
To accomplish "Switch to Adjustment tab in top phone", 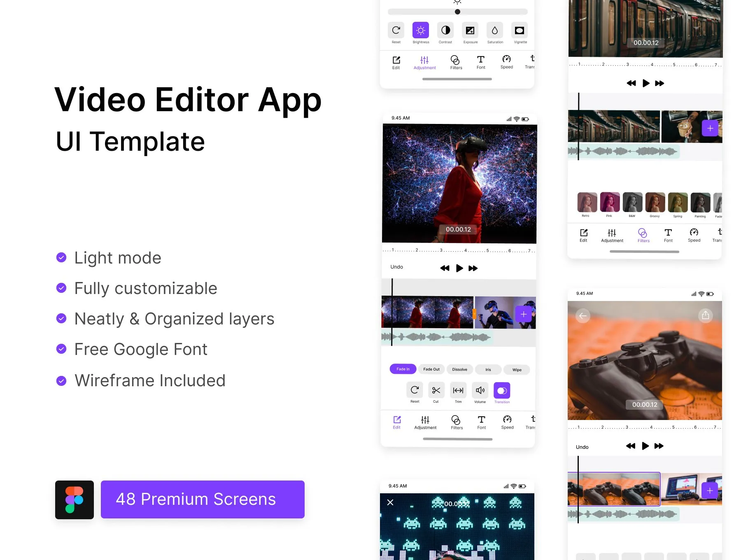I will [x=424, y=63].
